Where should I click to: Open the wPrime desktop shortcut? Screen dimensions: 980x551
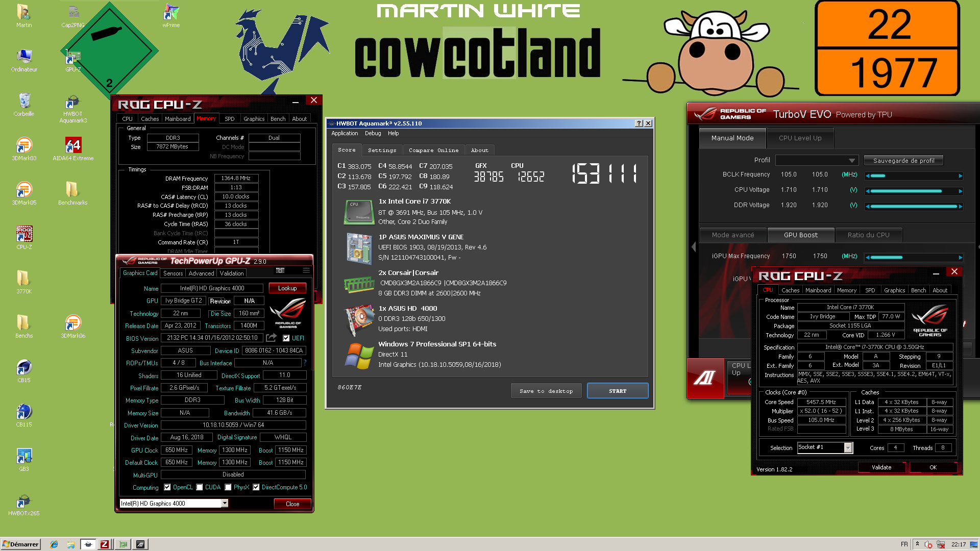coord(171,15)
